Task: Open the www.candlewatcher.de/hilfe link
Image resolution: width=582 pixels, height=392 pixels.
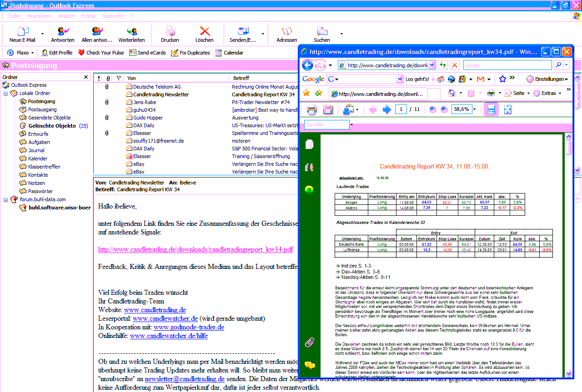Action: (169, 336)
